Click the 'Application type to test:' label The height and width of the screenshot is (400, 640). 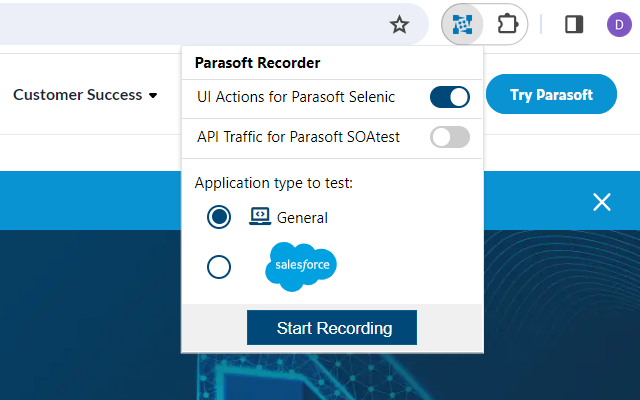pyautogui.click(x=273, y=183)
